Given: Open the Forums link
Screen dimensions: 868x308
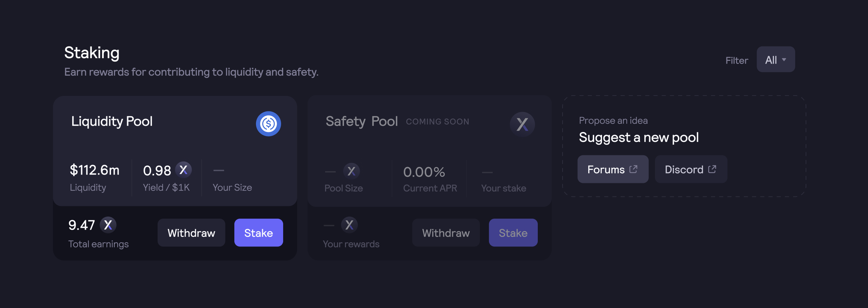Looking at the screenshot, I should point(613,169).
